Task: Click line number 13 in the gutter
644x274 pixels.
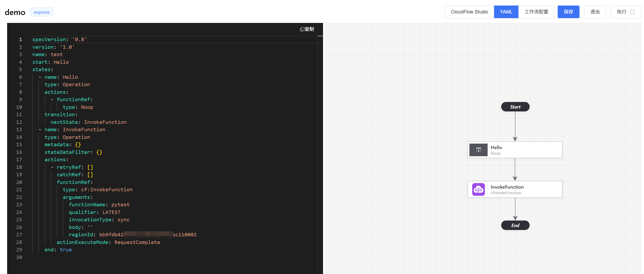Action: click(19, 129)
